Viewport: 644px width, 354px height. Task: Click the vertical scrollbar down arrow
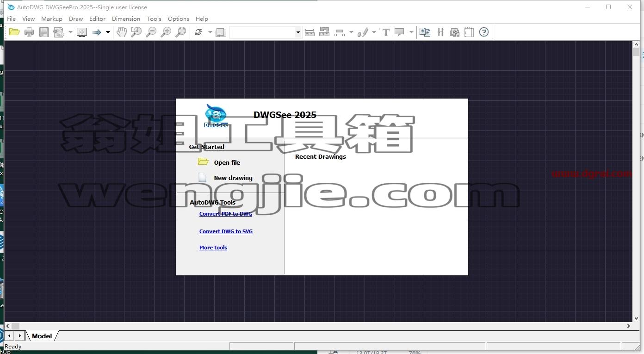click(x=636, y=318)
